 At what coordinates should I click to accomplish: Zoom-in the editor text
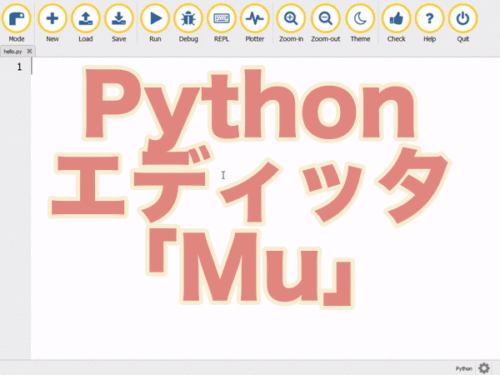click(291, 23)
